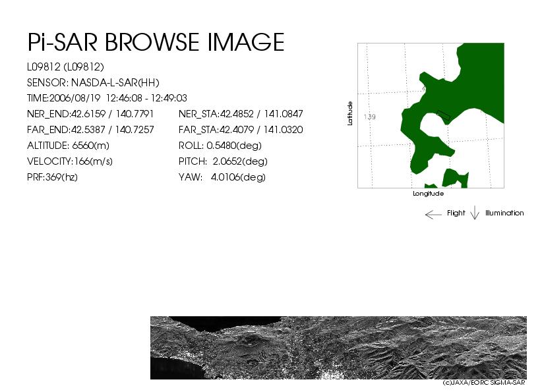Click the ALTITUDE: 6560(m) value

click(68, 146)
